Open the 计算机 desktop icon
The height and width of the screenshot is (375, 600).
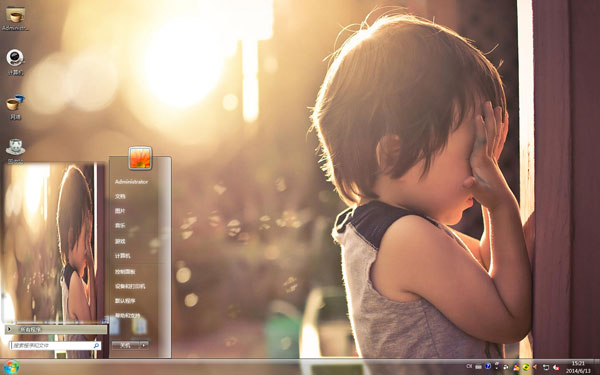point(15,62)
